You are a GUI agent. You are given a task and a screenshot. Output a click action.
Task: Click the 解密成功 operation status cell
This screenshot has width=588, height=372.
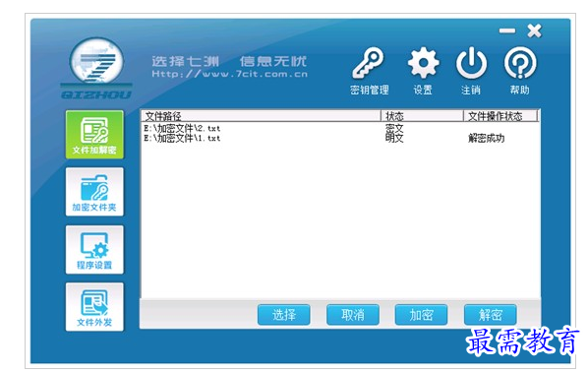tap(486, 138)
